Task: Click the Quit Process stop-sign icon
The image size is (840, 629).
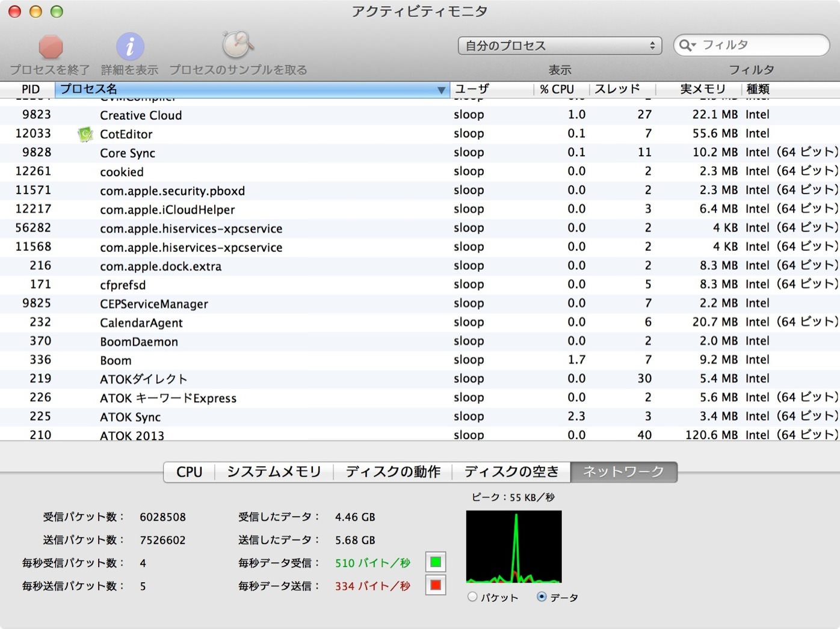Action: tap(51, 46)
